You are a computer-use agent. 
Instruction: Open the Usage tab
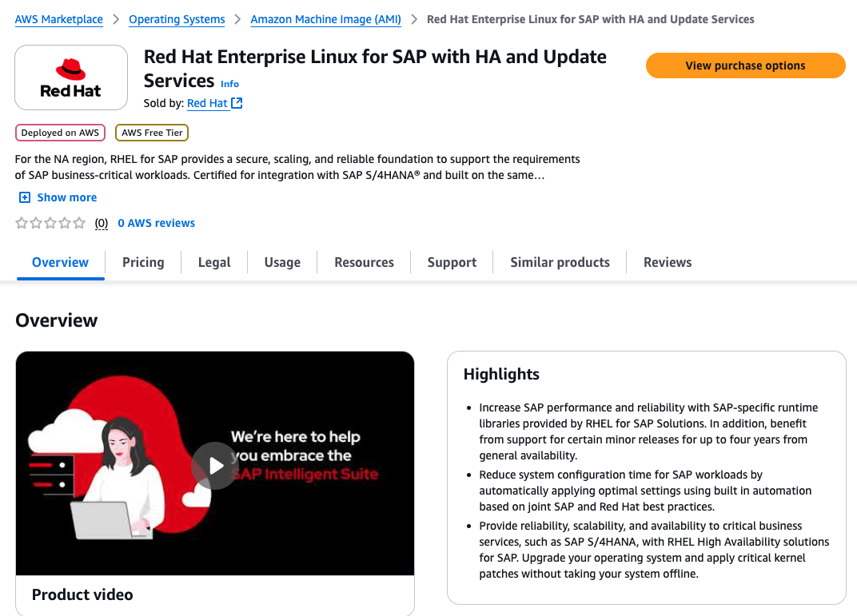(x=282, y=262)
